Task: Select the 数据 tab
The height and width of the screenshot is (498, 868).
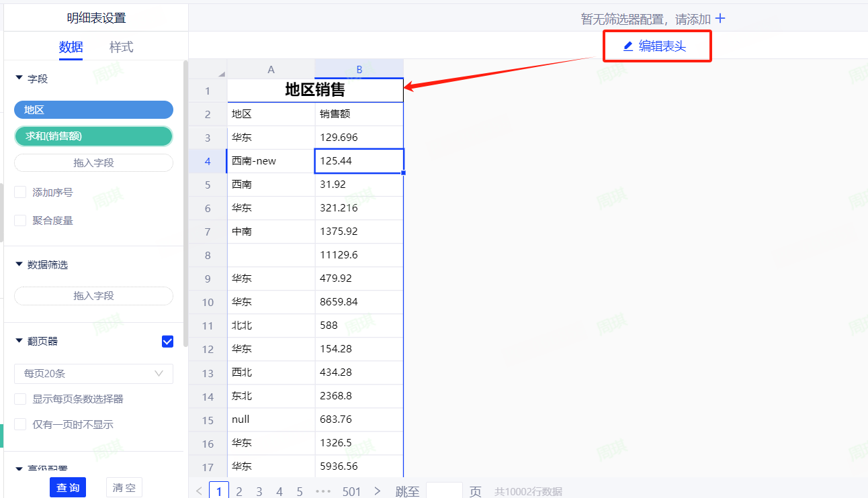Action: pos(71,47)
